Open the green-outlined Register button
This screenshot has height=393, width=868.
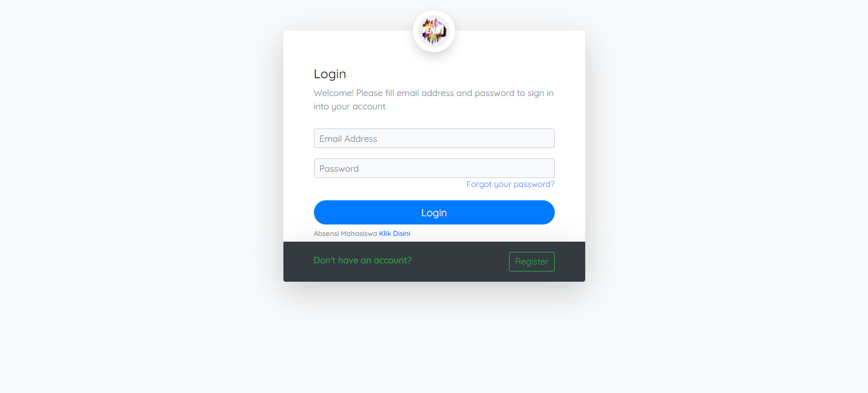coord(532,261)
